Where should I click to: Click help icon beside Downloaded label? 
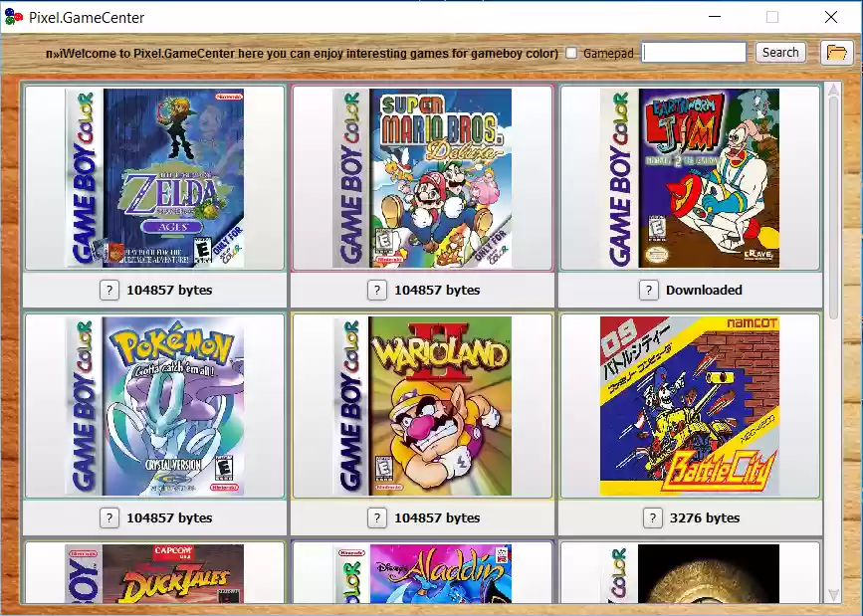(648, 291)
